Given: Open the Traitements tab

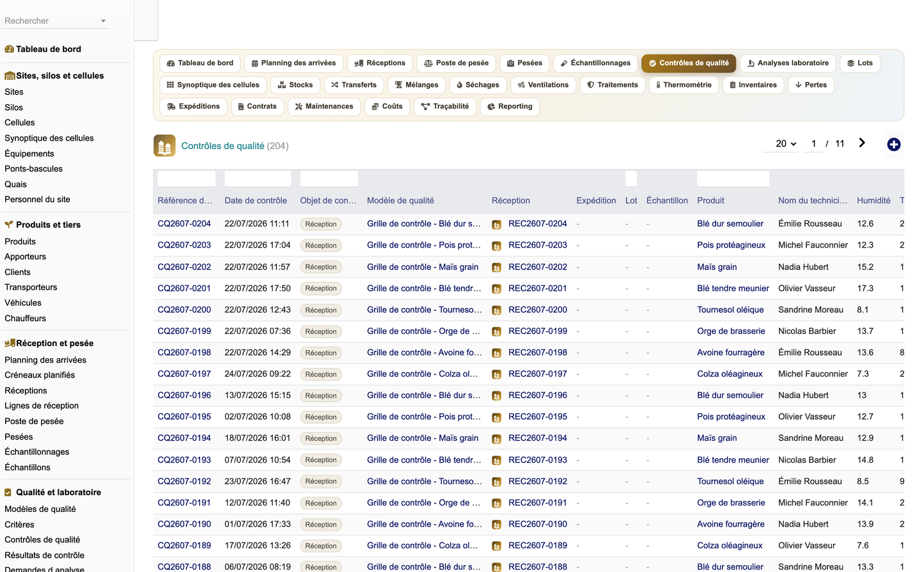Looking at the screenshot, I should click(x=613, y=85).
